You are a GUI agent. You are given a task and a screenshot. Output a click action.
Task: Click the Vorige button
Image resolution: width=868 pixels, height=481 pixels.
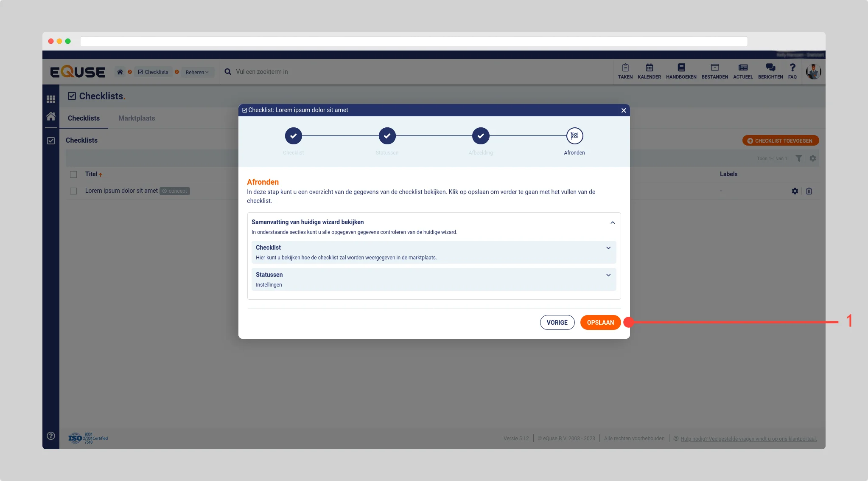[557, 322]
